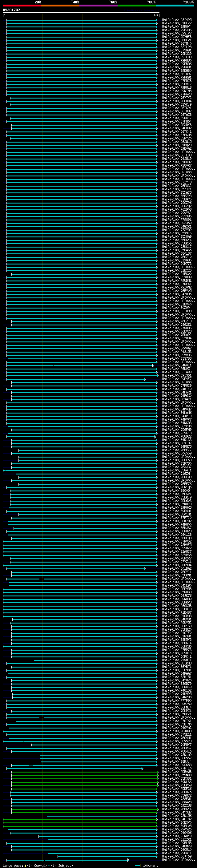Select the UniRef100_A3LP59 label
This screenshot has width=197, height=868.
point(177,785)
